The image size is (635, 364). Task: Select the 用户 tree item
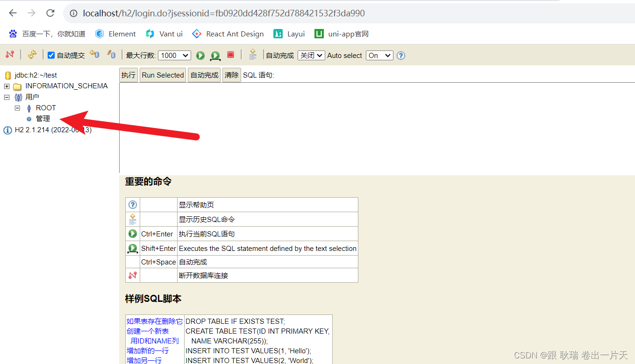coord(32,97)
